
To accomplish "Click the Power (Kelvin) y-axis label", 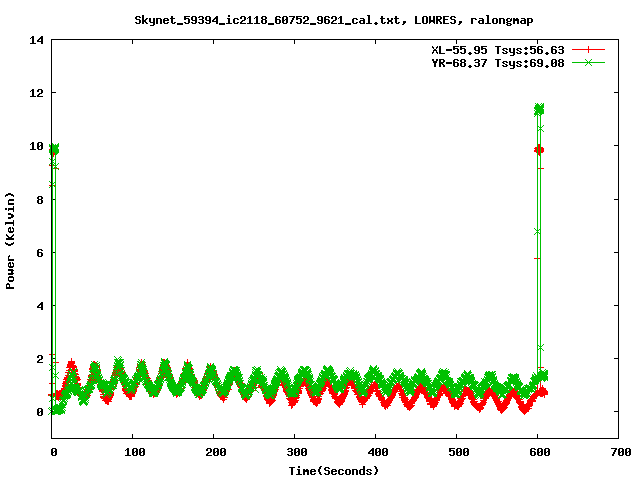I will 10,241.
